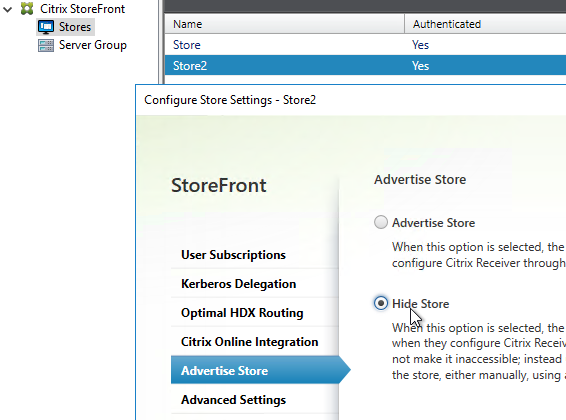The image size is (566, 420).
Task: Open the Kerberos Delegation tab
Action: (x=254, y=284)
